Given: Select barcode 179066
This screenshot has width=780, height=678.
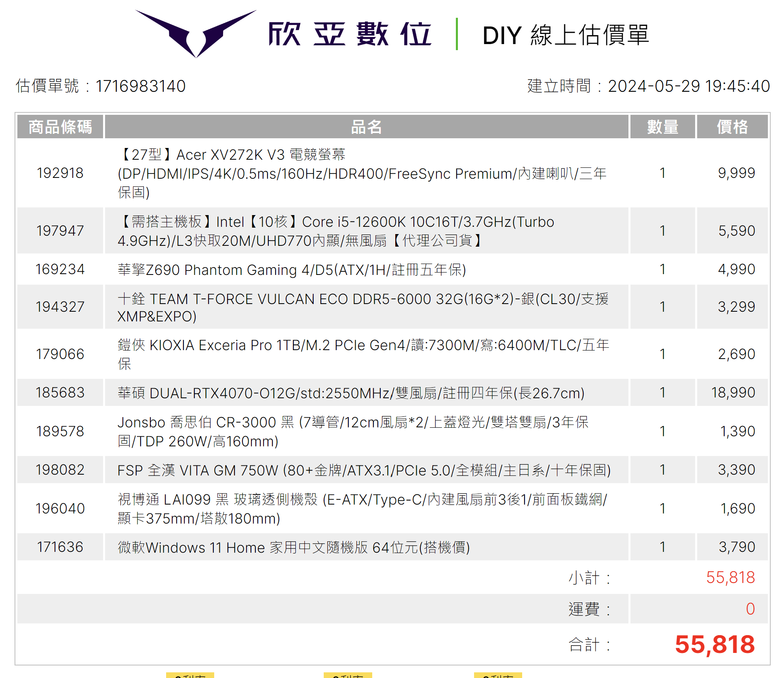Looking at the screenshot, I should click(x=60, y=354).
